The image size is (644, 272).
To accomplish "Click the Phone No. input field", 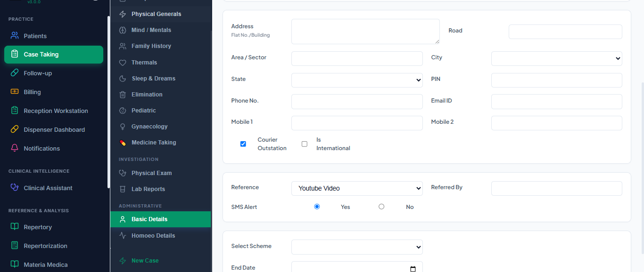I will click(x=357, y=102).
